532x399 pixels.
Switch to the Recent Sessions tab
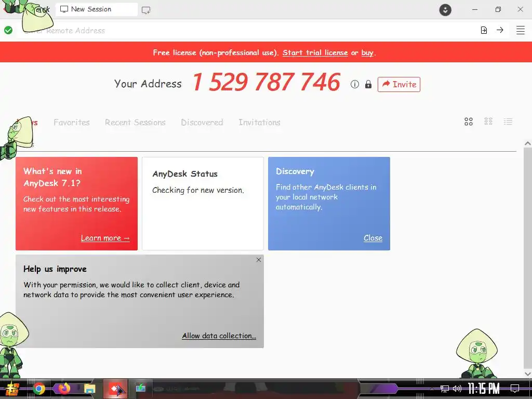(x=135, y=123)
